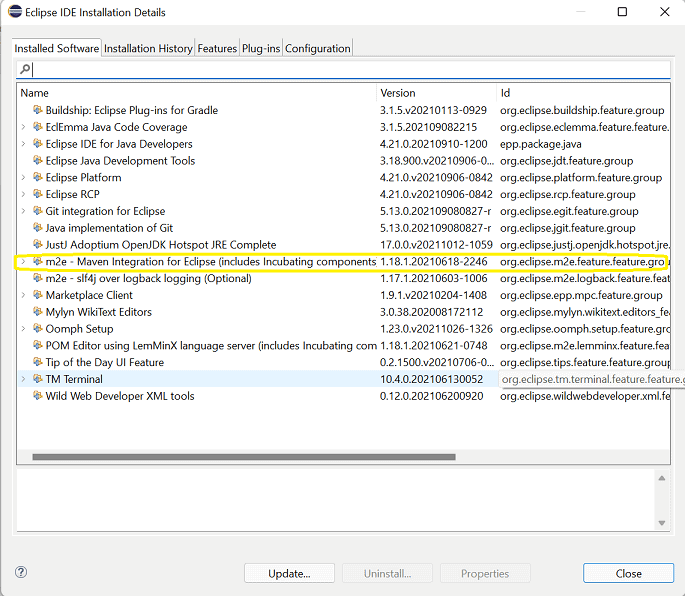Click version 1.18.1.20210618-2246 cell

(433, 261)
